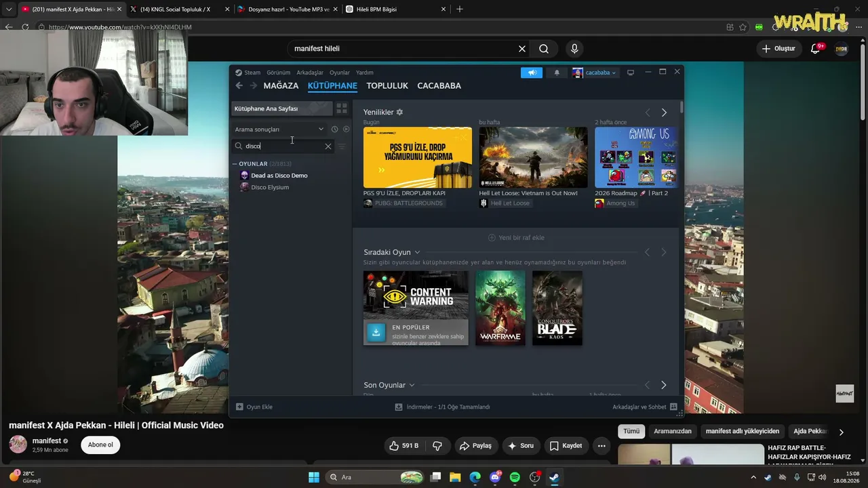The width and height of the screenshot is (868, 488).
Task: Open the Yenilikler settings gear
Action: coord(399,112)
